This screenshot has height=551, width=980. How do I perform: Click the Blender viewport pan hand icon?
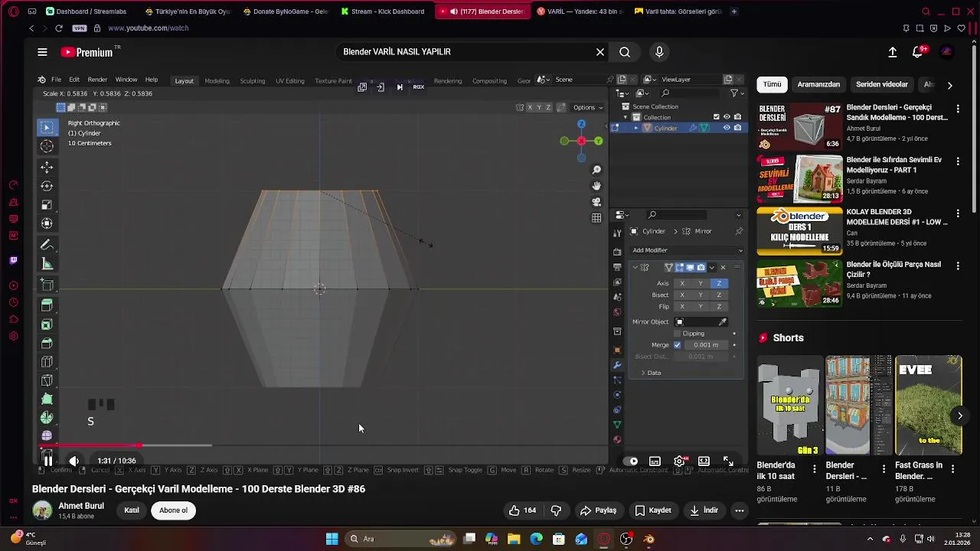596,186
